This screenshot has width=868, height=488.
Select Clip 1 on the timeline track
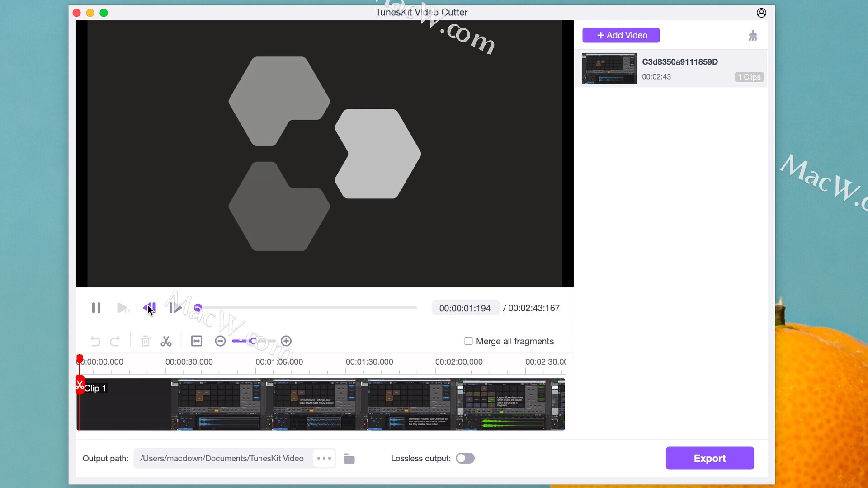(x=321, y=404)
